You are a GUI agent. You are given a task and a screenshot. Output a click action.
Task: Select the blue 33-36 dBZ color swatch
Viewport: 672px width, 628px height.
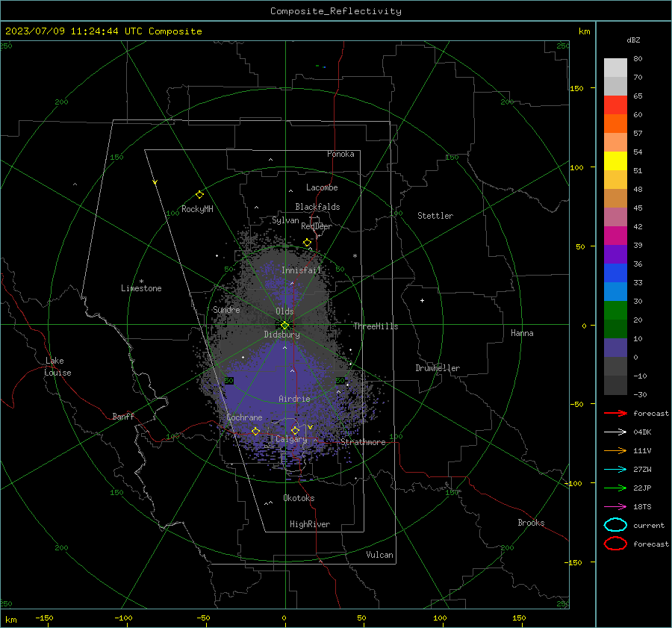click(x=615, y=273)
